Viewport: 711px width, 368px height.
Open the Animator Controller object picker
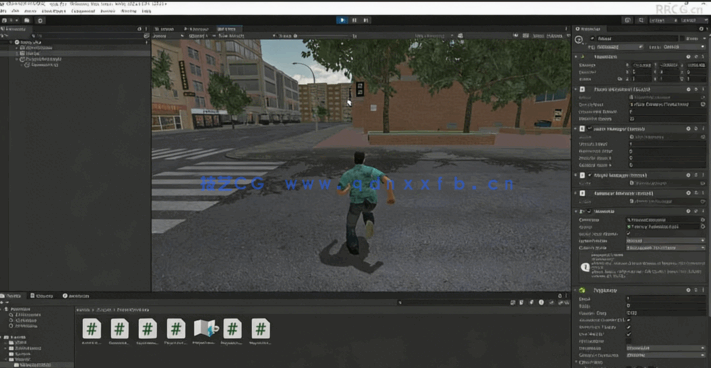702,220
